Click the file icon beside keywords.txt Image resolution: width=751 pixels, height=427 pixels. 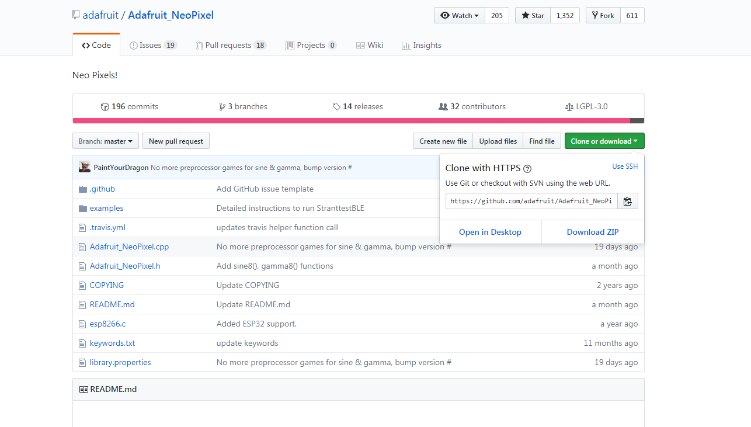tap(82, 343)
